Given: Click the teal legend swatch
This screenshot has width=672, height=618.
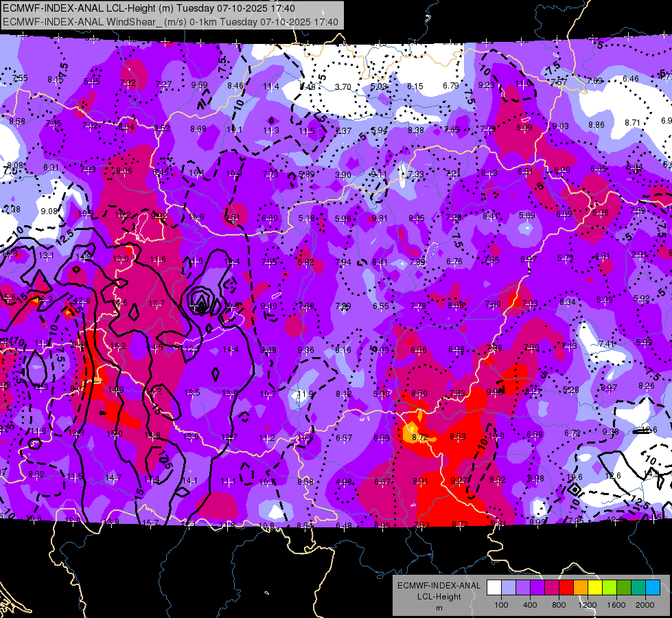Looking at the screenshot, I should [638, 588].
